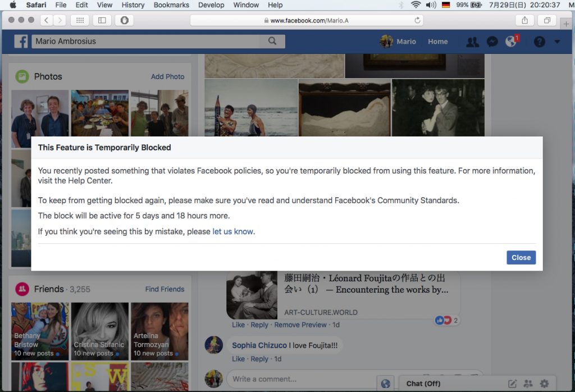Click Find Friends link
This screenshot has height=392, width=575.
165,289
